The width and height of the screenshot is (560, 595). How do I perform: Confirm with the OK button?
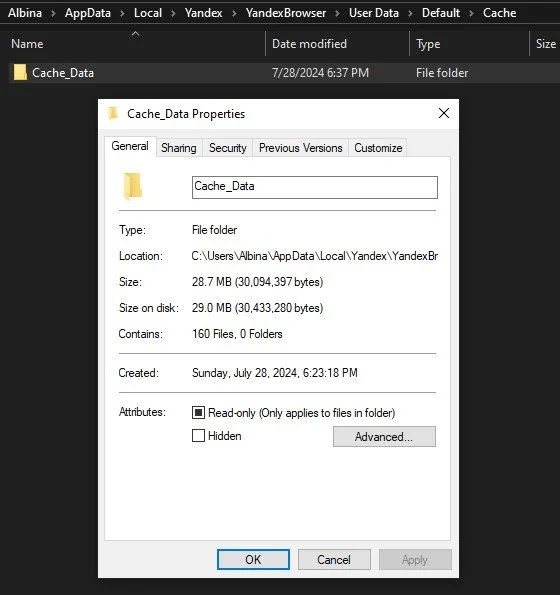coord(253,559)
